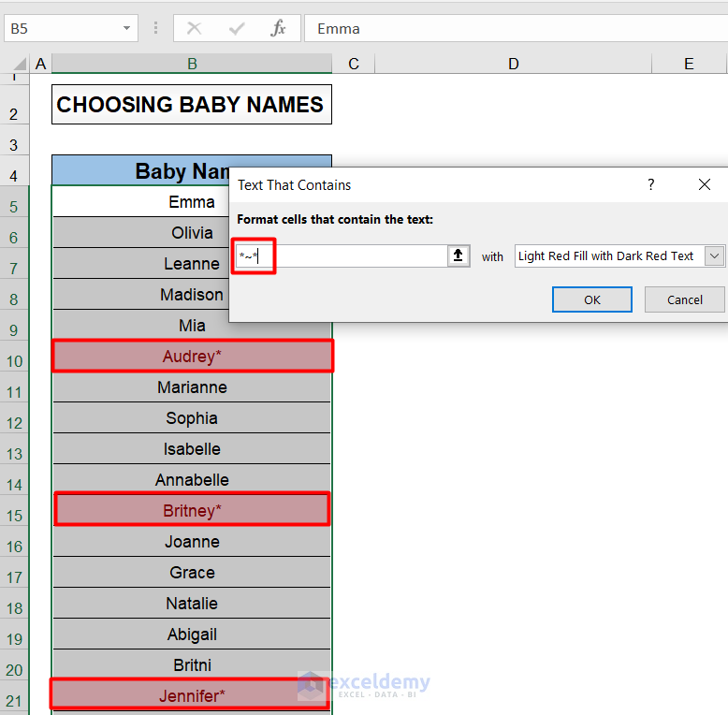Image resolution: width=728 pixels, height=715 pixels.
Task: Select column A header
Action: tap(40, 64)
